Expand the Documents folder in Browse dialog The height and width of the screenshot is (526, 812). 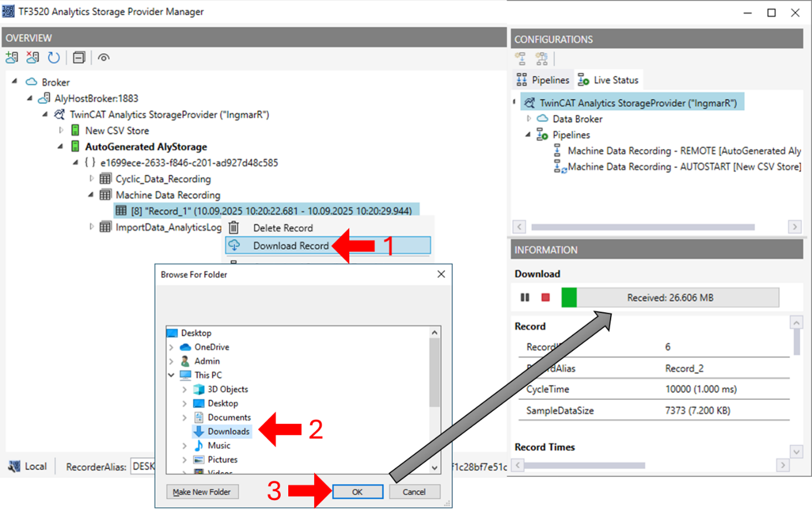point(185,418)
